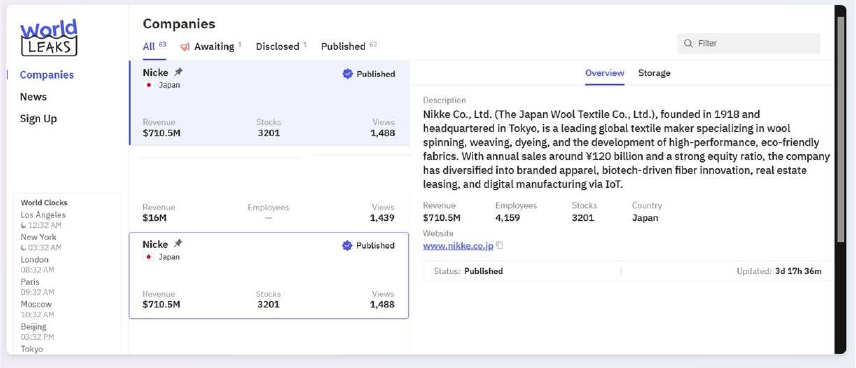Click the pin icon on lower Nicke card

coord(178,244)
